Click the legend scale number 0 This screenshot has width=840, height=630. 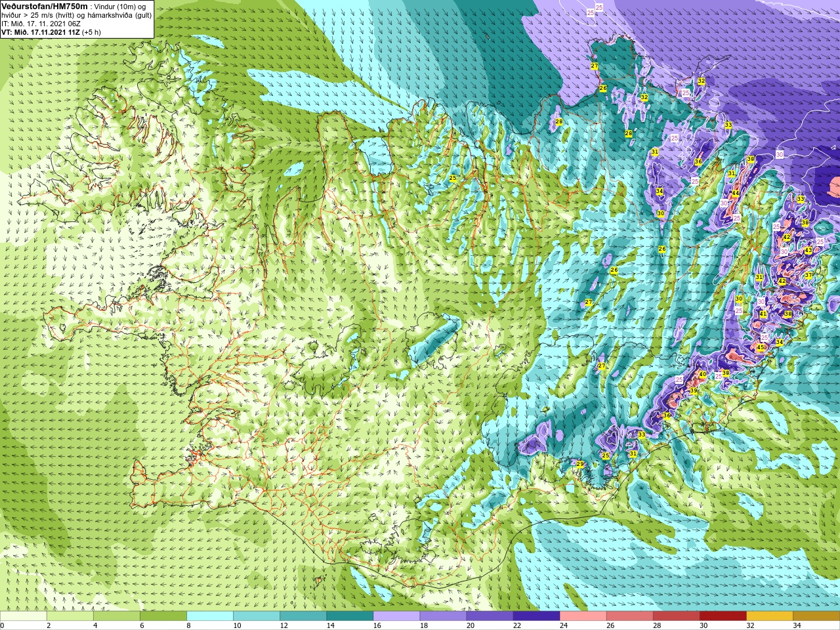3,625
